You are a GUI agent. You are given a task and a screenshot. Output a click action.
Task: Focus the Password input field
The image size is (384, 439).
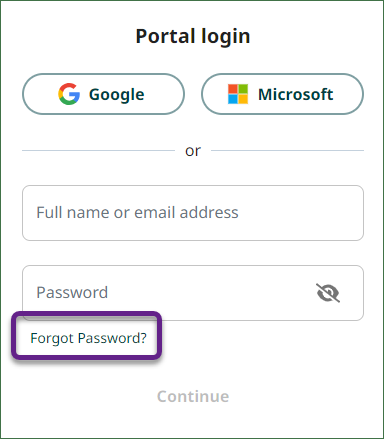pos(193,293)
